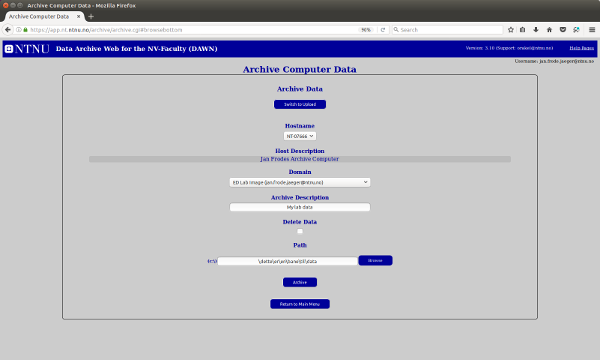Click the sync/chat icon in toolbar
This screenshot has height=360, width=600.
click(x=576, y=29)
